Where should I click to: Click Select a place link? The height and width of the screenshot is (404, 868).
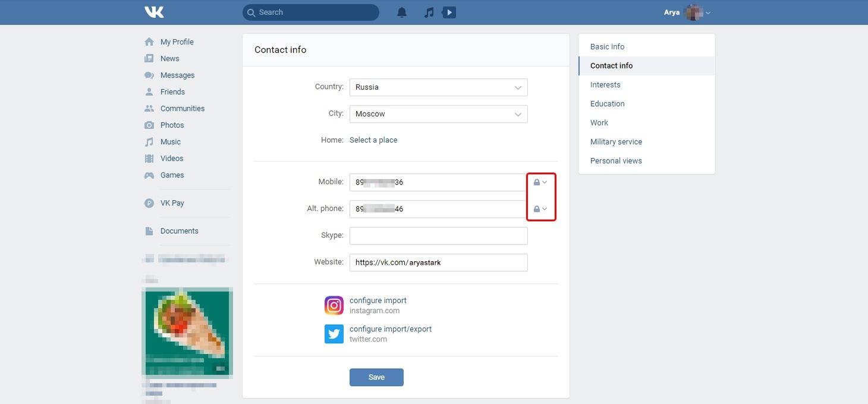pyautogui.click(x=373, y=140)
